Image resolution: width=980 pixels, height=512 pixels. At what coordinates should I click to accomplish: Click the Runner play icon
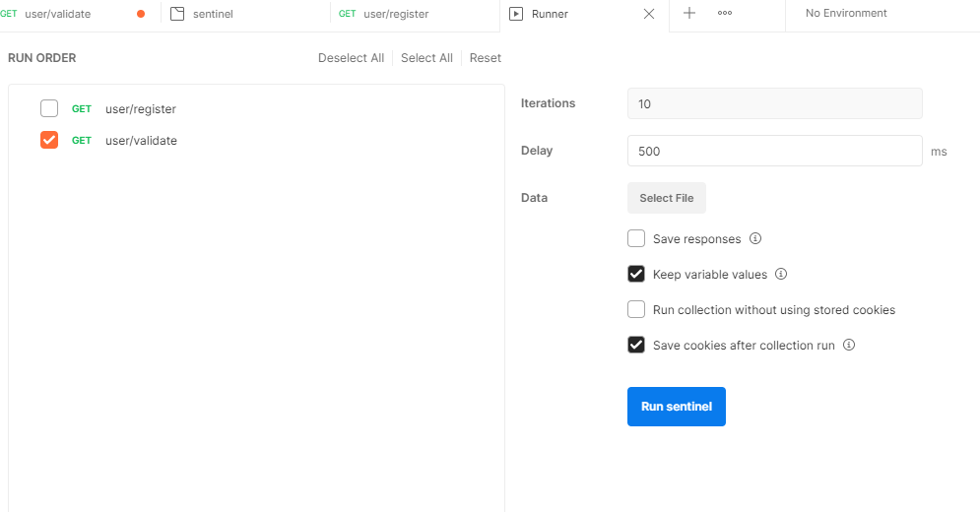[x=516, y=14]
